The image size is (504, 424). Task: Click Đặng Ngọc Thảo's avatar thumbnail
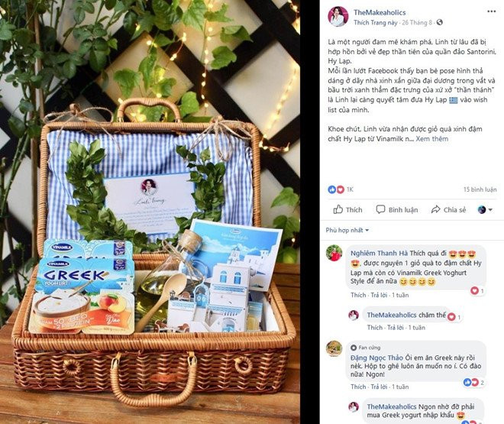pos(334,348)
